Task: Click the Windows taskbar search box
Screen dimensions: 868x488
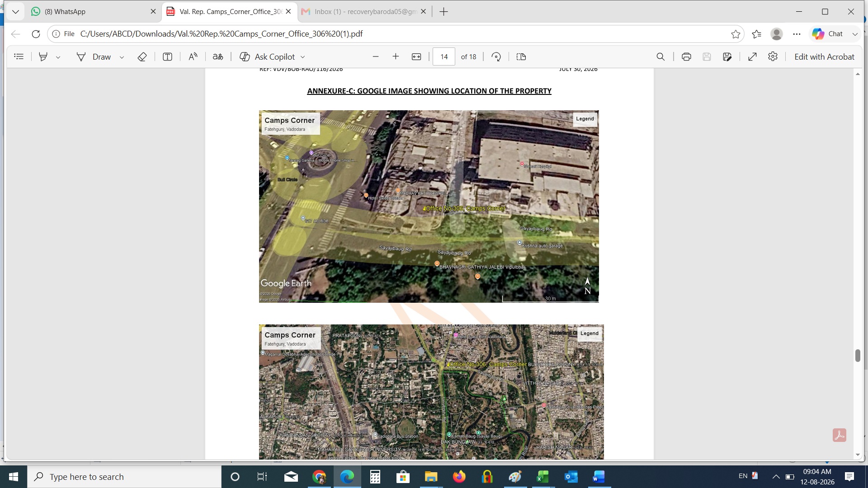Action: click(124, 477)
